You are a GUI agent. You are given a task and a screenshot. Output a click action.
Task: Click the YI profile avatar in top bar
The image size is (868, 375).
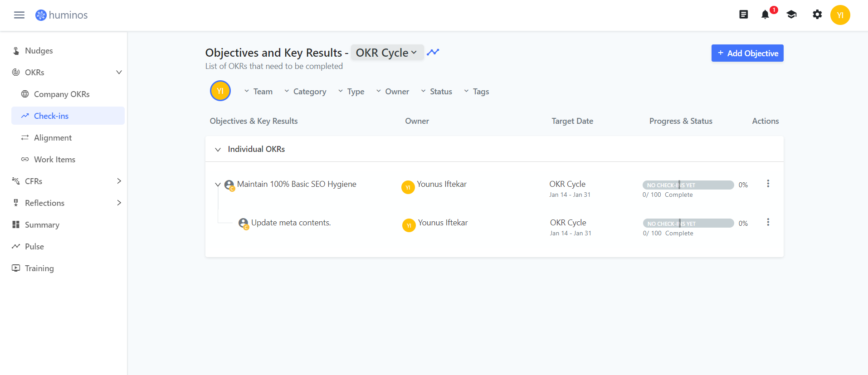(840, 15)
